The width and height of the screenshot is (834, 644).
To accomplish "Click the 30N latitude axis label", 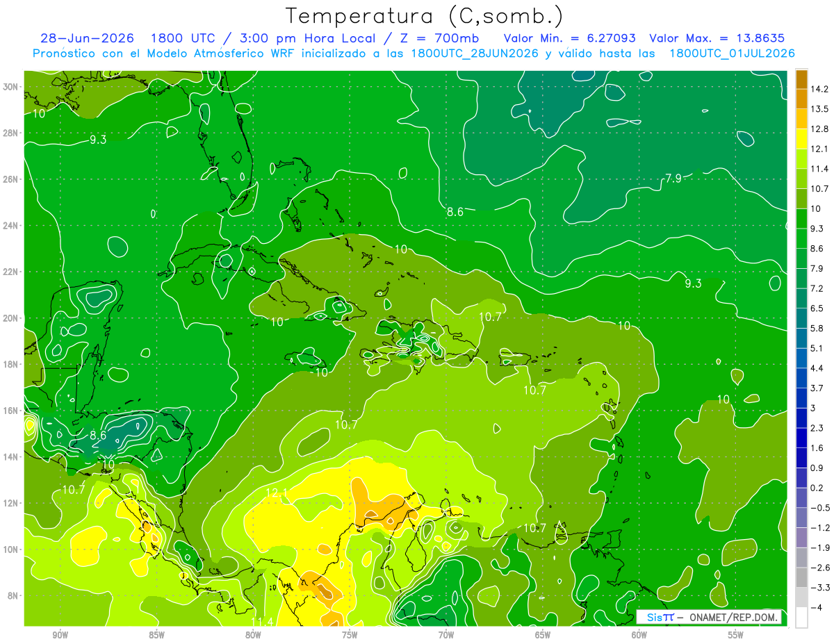I will point(10,86).
